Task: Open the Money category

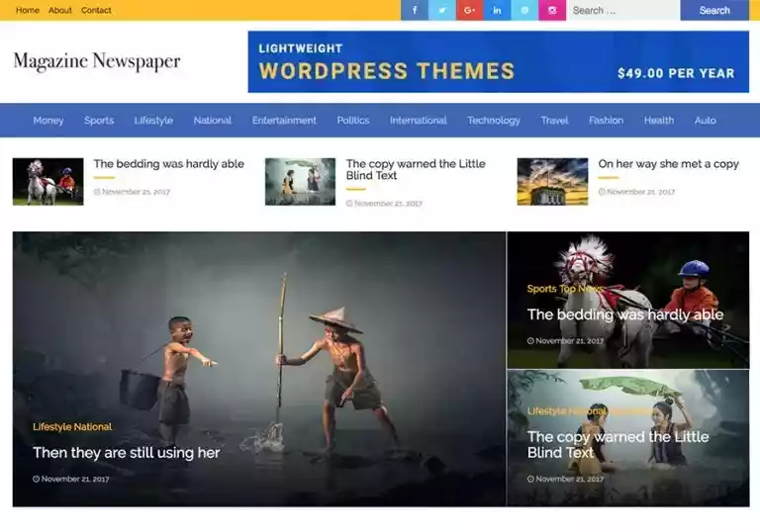Action: [47, 121]
